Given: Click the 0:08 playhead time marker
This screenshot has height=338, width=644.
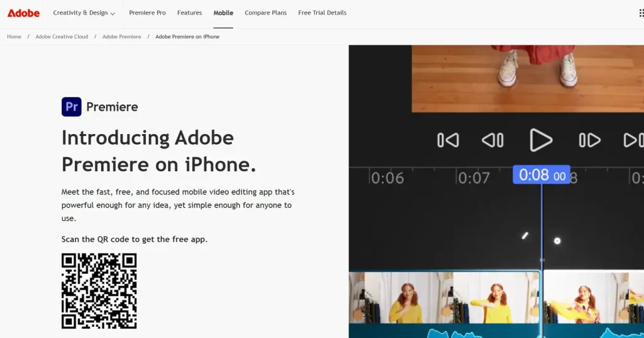Looking at the screenshot, I should point(541,175).
